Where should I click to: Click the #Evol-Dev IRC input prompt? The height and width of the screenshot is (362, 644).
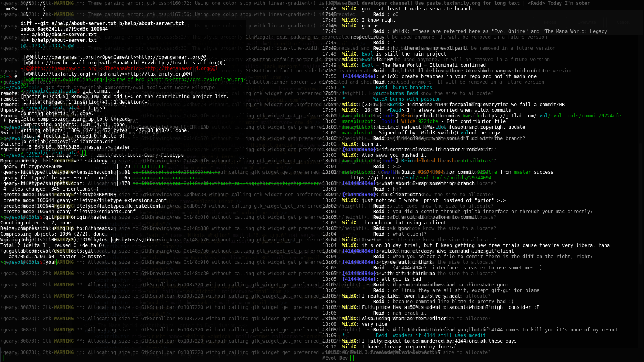coord(352,358)
